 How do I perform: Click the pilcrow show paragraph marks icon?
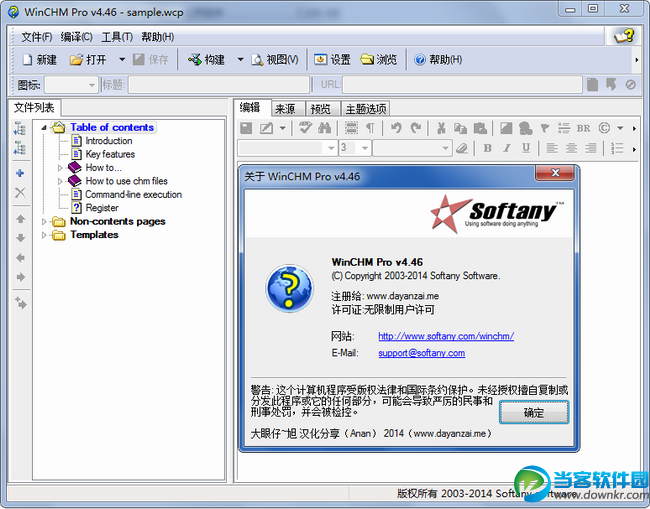371,128
